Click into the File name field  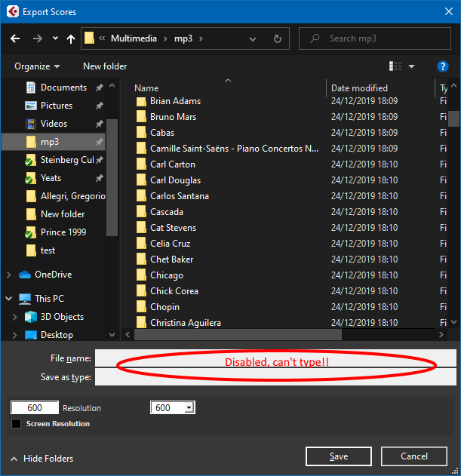275,358
